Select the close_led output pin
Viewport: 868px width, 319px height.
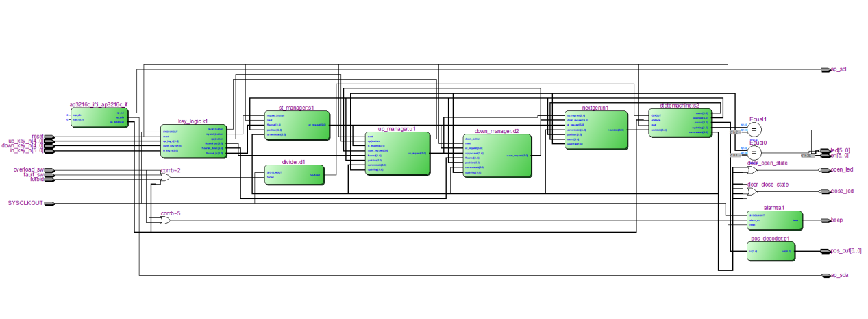tap(826, 191)
